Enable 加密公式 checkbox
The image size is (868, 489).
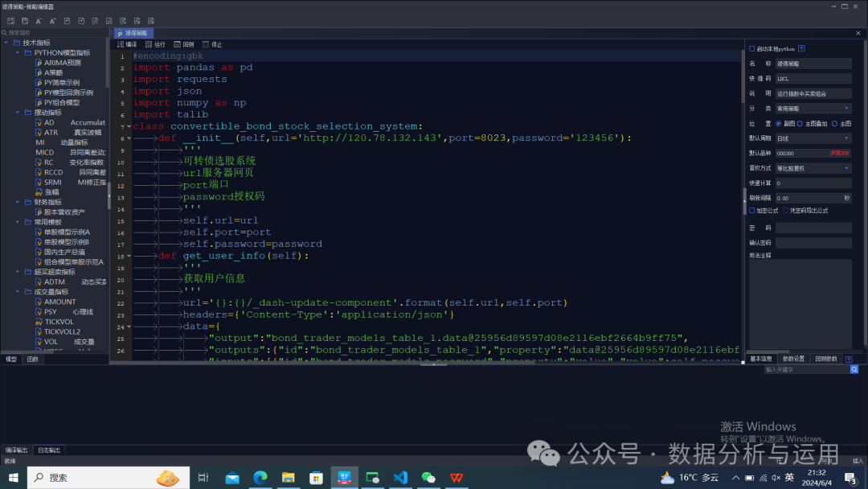click(x=752, y=211)
